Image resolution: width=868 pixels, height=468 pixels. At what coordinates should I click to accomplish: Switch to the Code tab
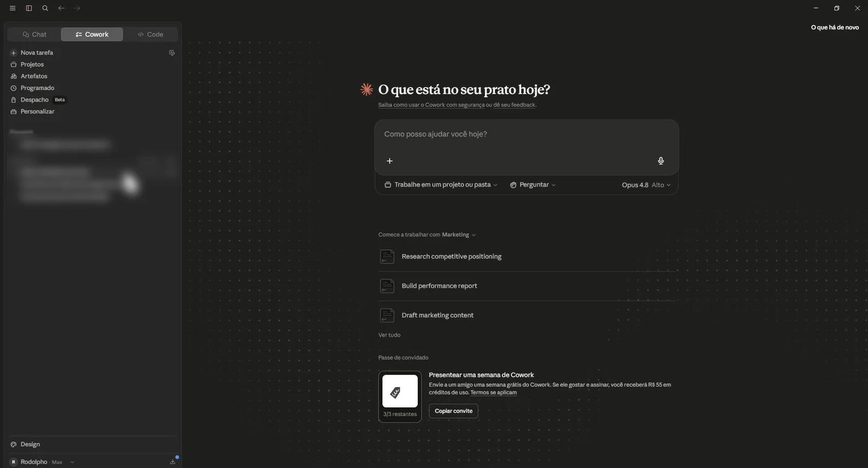click(x=150, y=34)
